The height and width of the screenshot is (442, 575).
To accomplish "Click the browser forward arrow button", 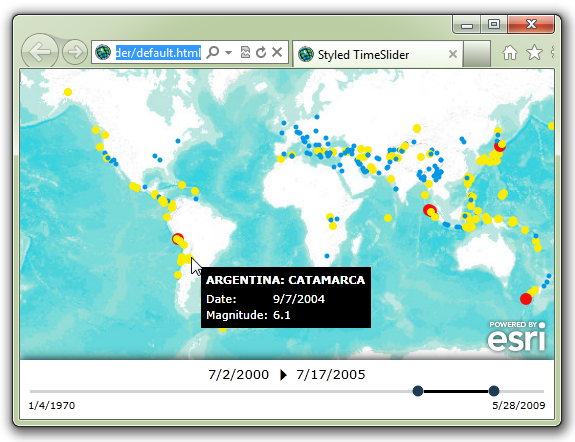I will [75, 52].
